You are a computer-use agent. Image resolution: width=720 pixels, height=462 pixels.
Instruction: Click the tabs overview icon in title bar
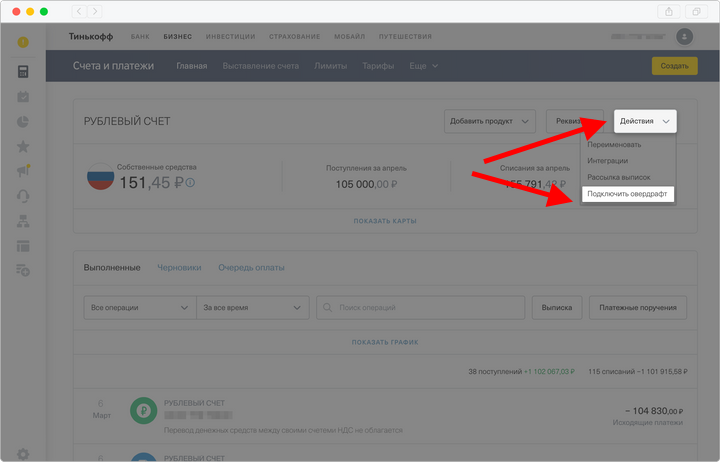(x=696, y=11)
